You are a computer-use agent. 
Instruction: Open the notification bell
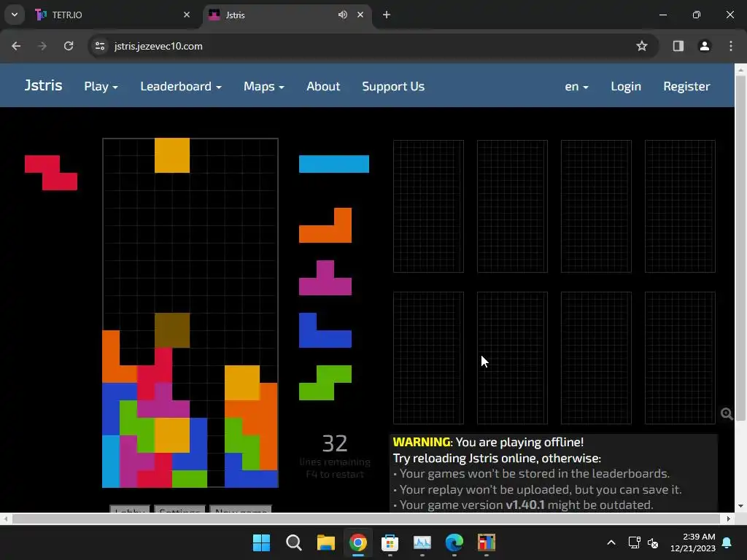(727, 542)
